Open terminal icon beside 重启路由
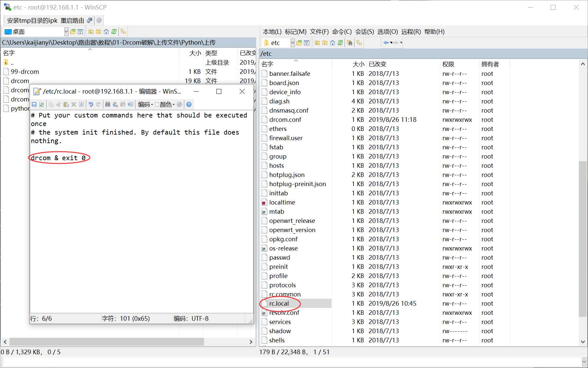588x368 pixels. [x=90, y=20]
